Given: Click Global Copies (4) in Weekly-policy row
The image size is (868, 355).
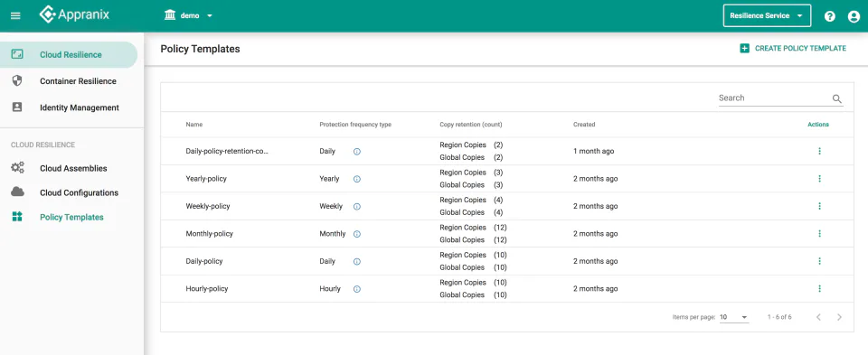Looking at the screenshot, I should pos(472,212).
